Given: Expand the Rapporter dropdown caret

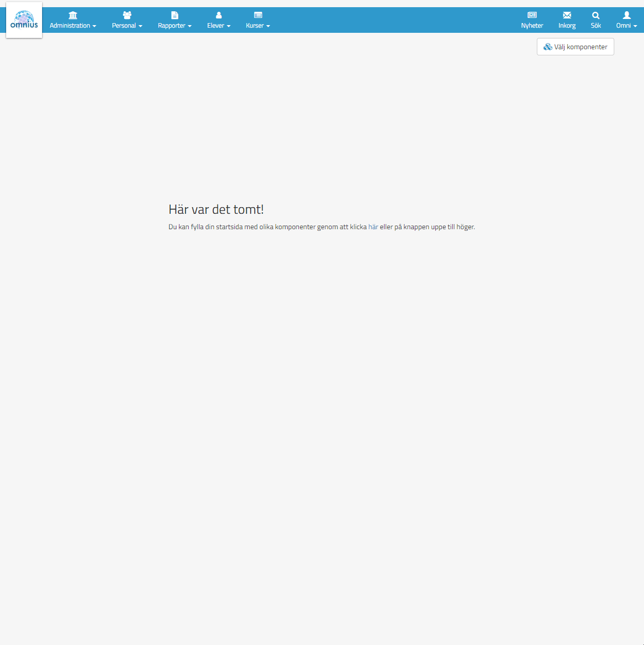Looking at the screenshot, I should [x=190, y=26].
